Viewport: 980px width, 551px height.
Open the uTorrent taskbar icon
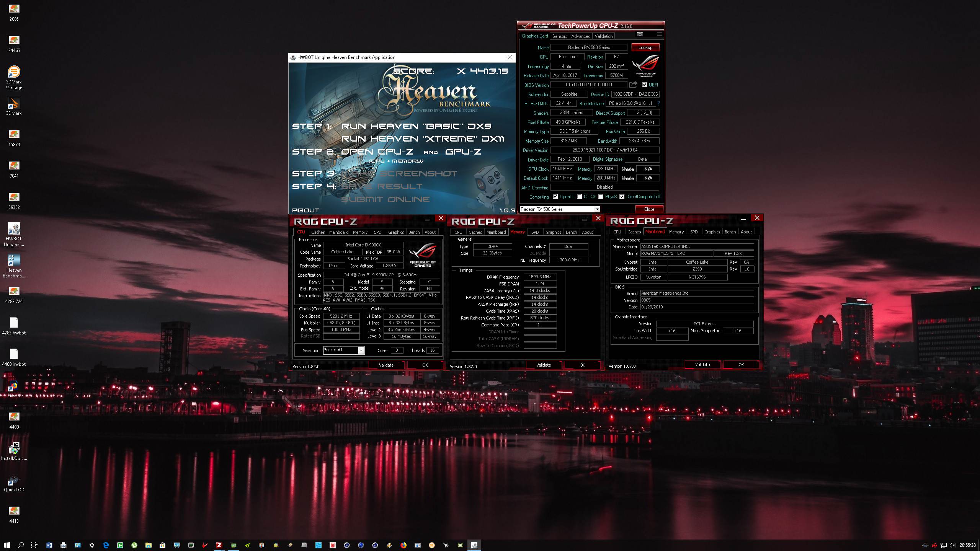[134, 545]
